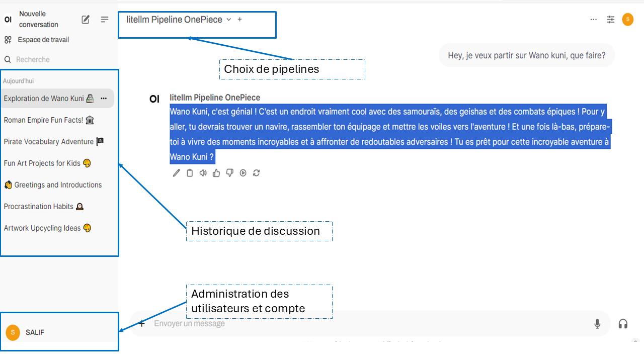Regenerate the response with the refresh icon
This screenshot has width=644, height=362.
click(257, 173)
